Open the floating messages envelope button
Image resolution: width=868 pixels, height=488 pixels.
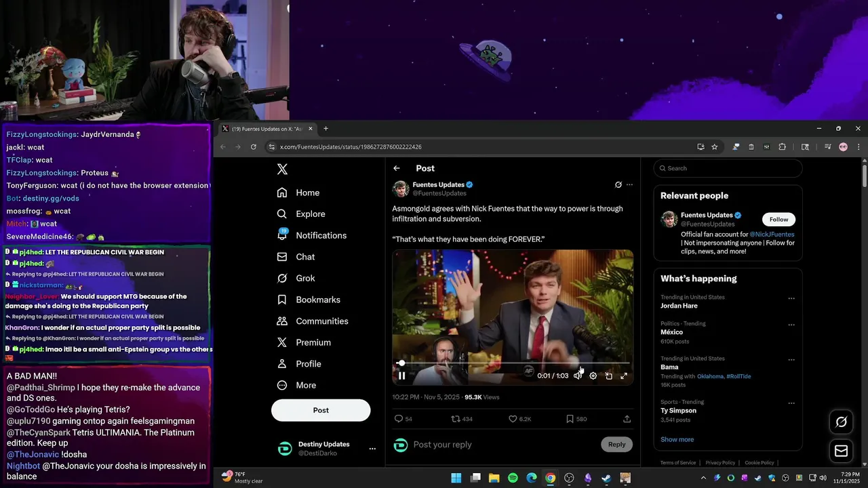(x=841, y=451)
